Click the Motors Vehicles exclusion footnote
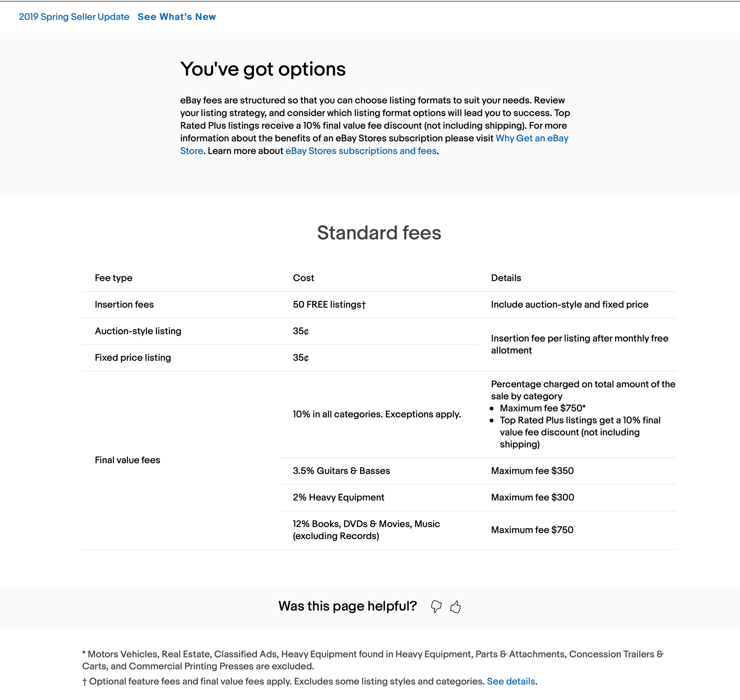 click(x=373, y=660)
